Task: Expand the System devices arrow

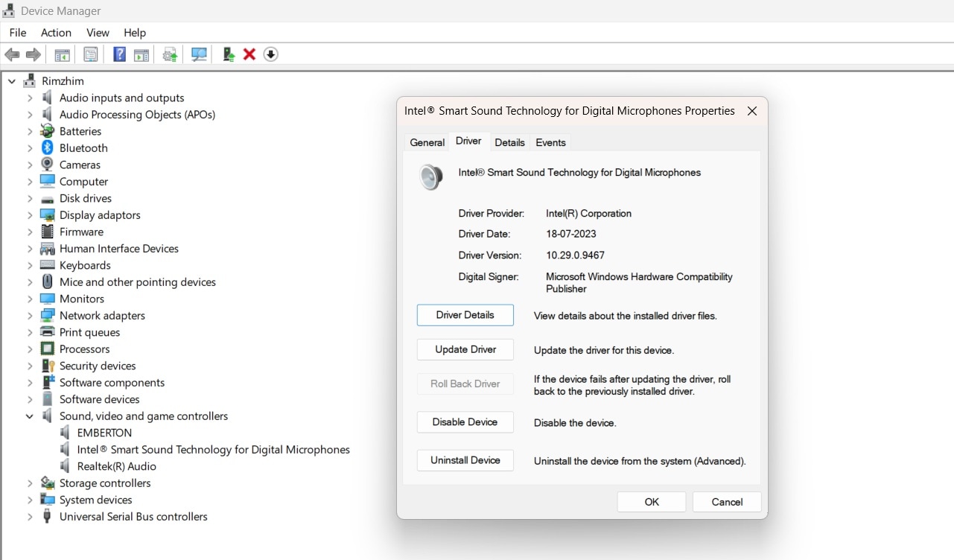Action: 30,500
